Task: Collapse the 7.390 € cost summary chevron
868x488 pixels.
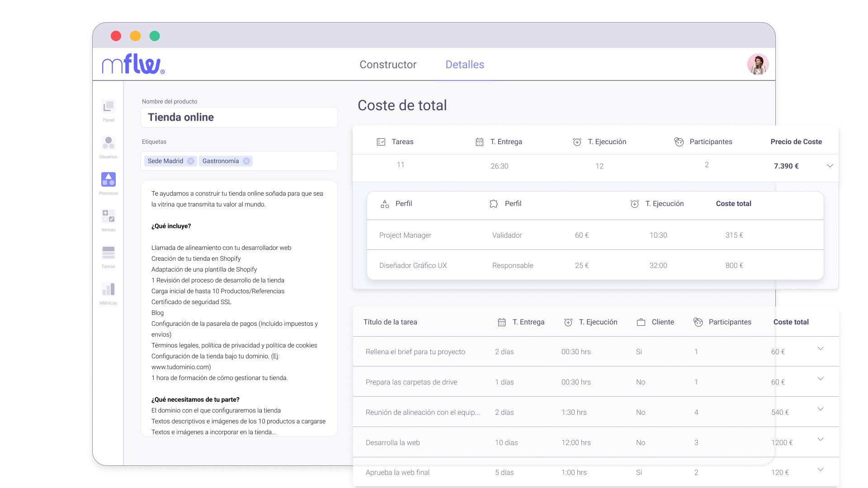Action: point(830,166)
